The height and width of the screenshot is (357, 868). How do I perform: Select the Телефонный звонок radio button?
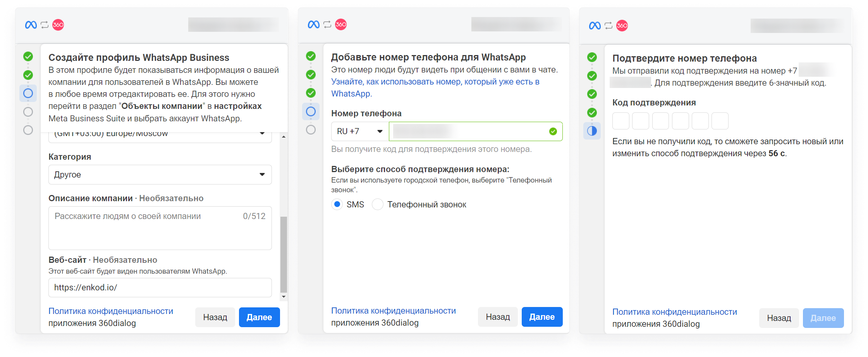(378, 204)
